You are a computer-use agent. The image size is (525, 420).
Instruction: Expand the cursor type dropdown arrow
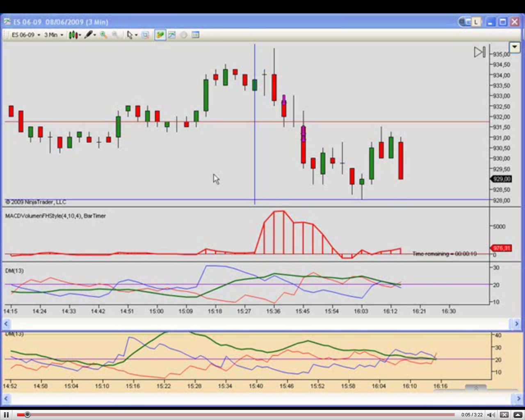136,35
